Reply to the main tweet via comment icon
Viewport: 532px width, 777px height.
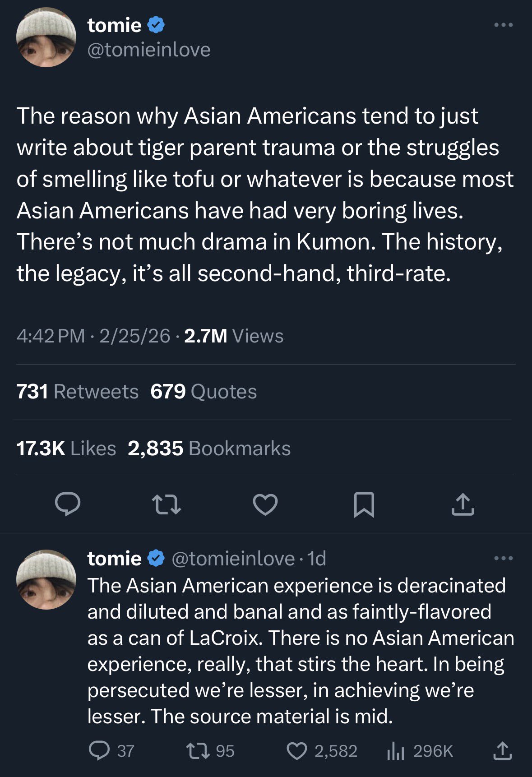point(68,504)
